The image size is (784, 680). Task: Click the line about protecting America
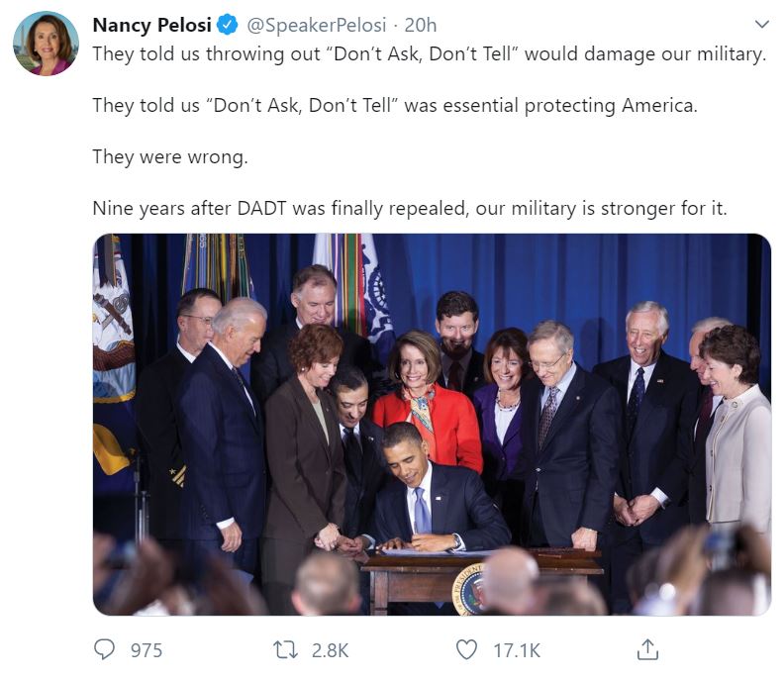[394, 105]
